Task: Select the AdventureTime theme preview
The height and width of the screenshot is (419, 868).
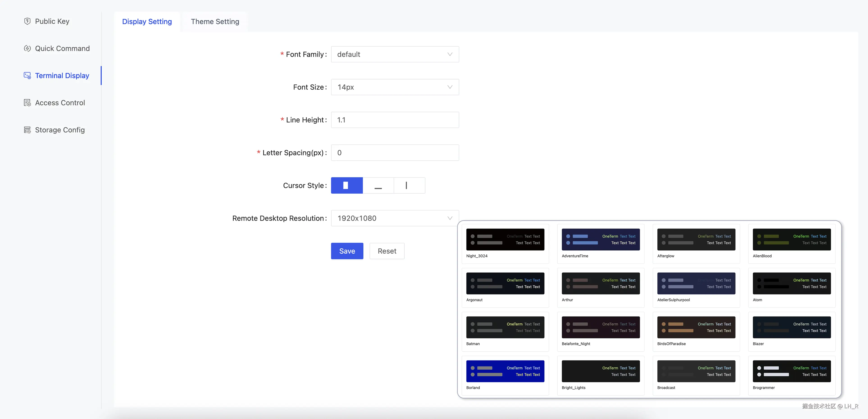Action: pos(600,240)
